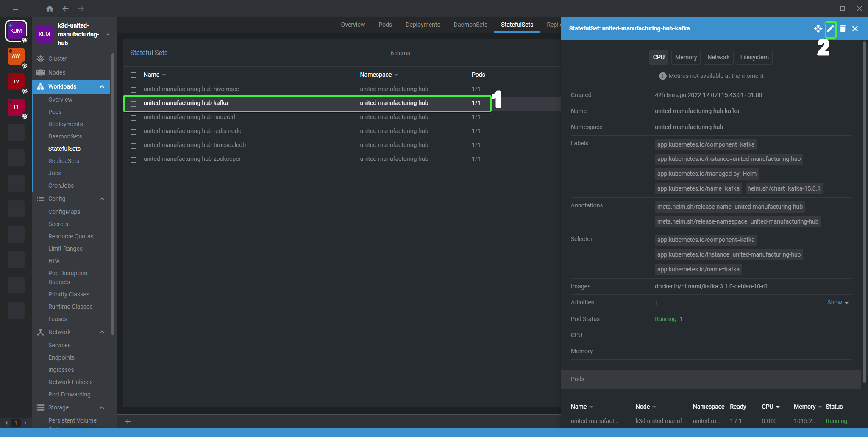Screen dimensions: 868x437
Task: Collapse the Workloads section in sidebar
Action: [x=102, y=86]
